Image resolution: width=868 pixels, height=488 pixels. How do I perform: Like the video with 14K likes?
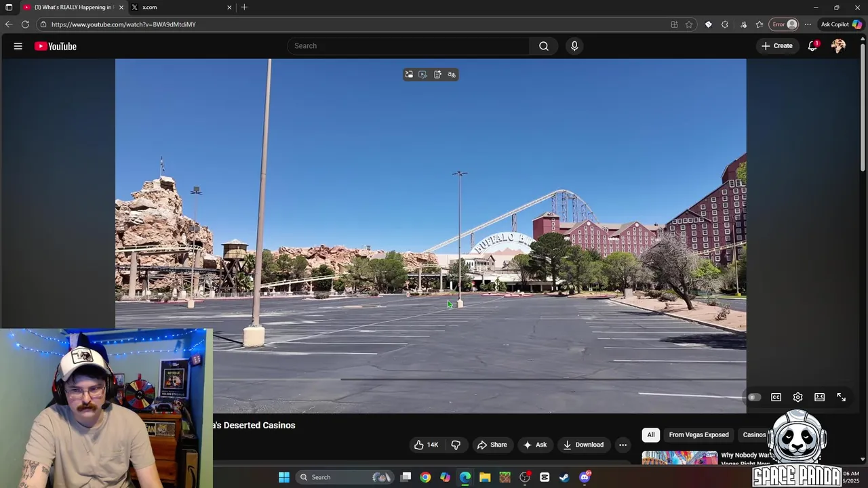tap(426, 445)
